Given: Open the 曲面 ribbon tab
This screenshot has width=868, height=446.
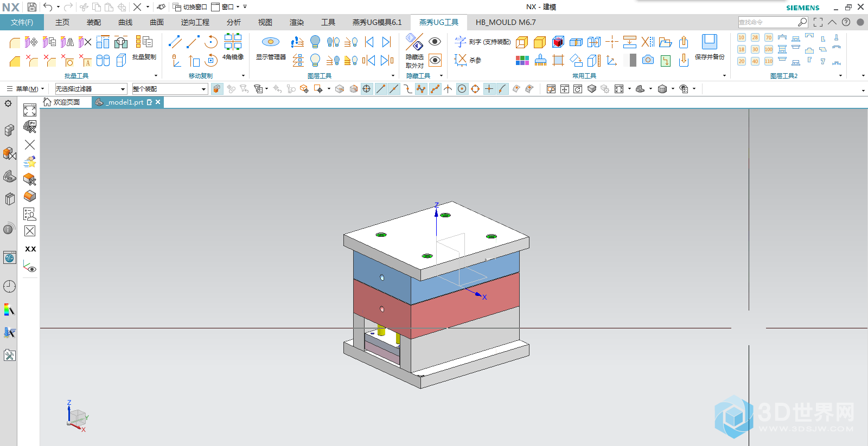Looking at the screenshot, I should (x=157, y=22).
